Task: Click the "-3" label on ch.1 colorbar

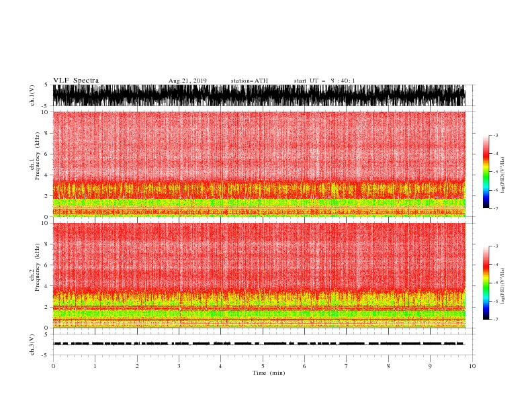Action: tap(496, 135)
